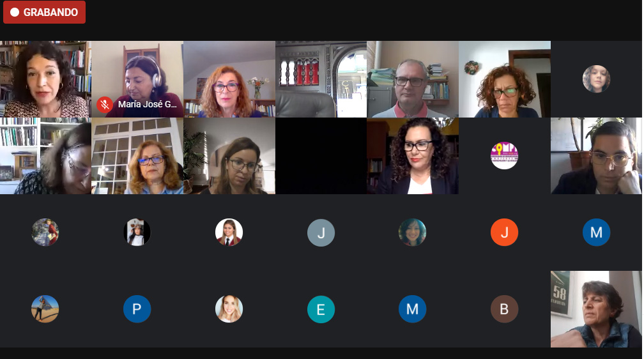Viewport: 644px width, 359px height.
Task: Select the teal E participant avatar
Action: tap(321, 309)
